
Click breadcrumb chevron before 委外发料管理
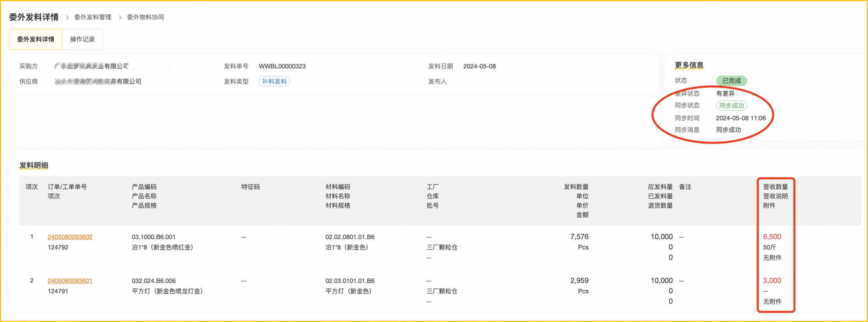[x=67, y=17]
